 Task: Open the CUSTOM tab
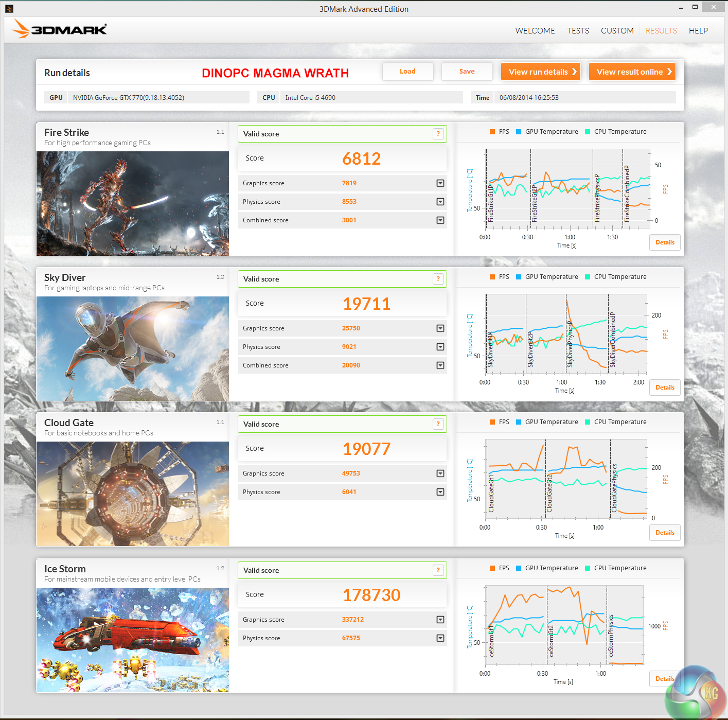[617, 31]
